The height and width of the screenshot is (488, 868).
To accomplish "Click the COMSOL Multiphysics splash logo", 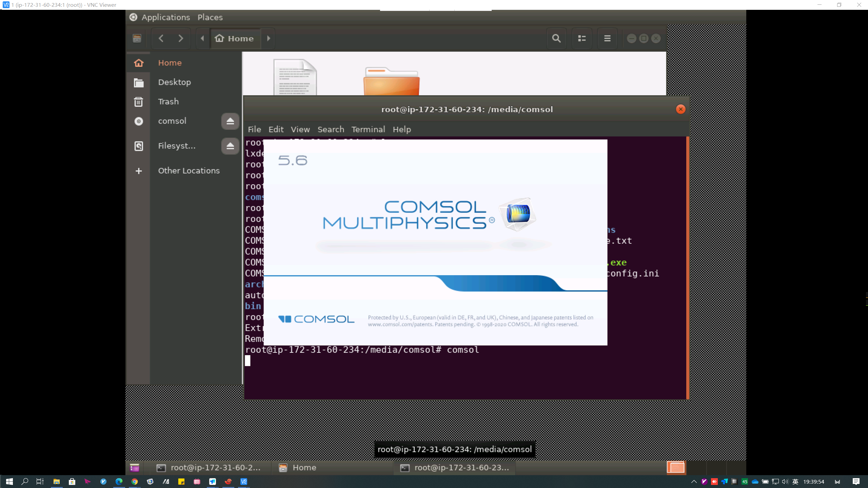I will [429, 215].
